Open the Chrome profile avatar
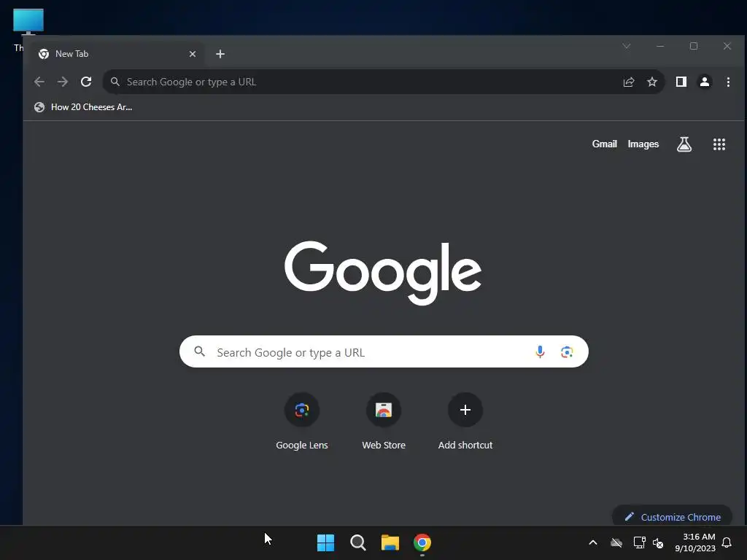Viewport: 747px width, 560px height. (x=705, y=82)
